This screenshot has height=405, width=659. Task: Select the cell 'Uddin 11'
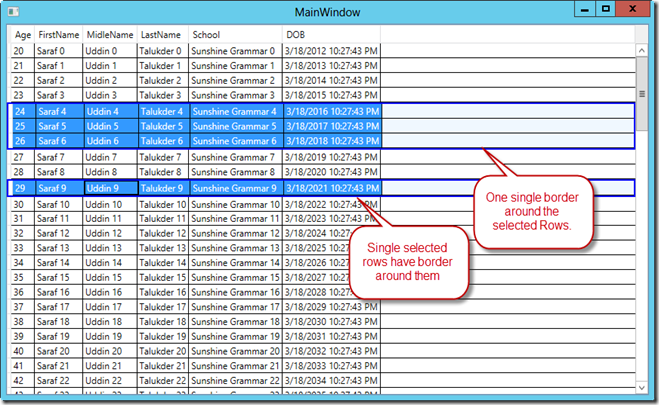(x=110, y=218)
